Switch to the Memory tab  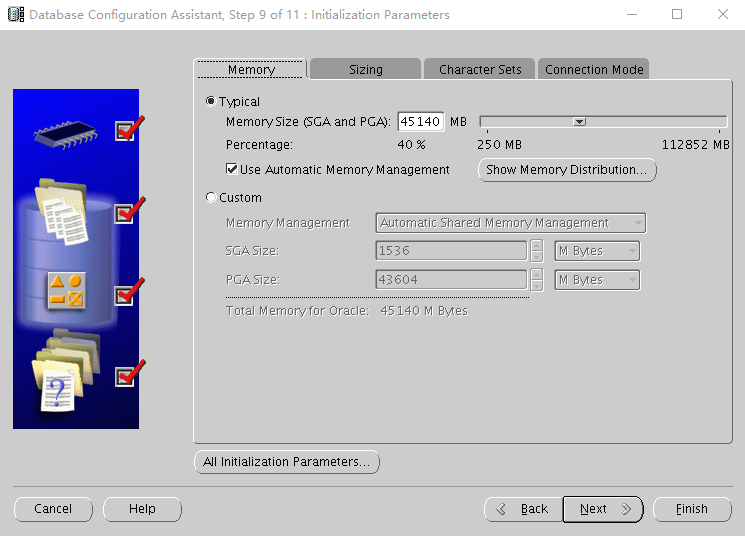251,69
